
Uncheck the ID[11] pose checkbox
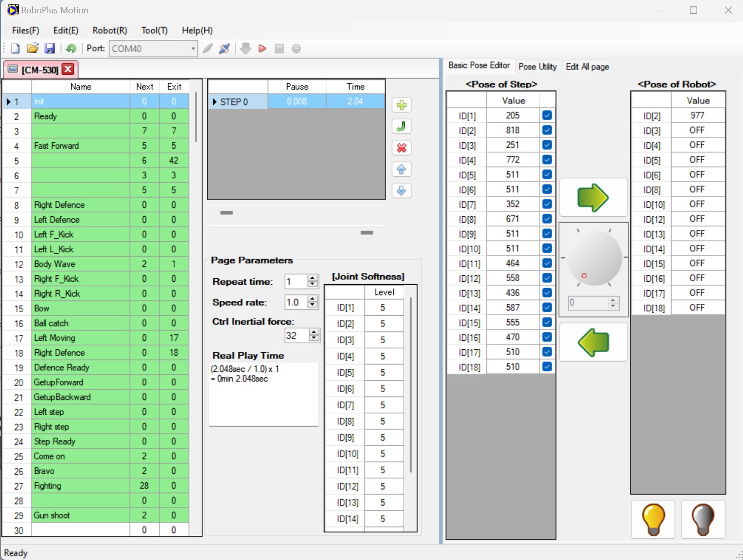pos(547,263)
